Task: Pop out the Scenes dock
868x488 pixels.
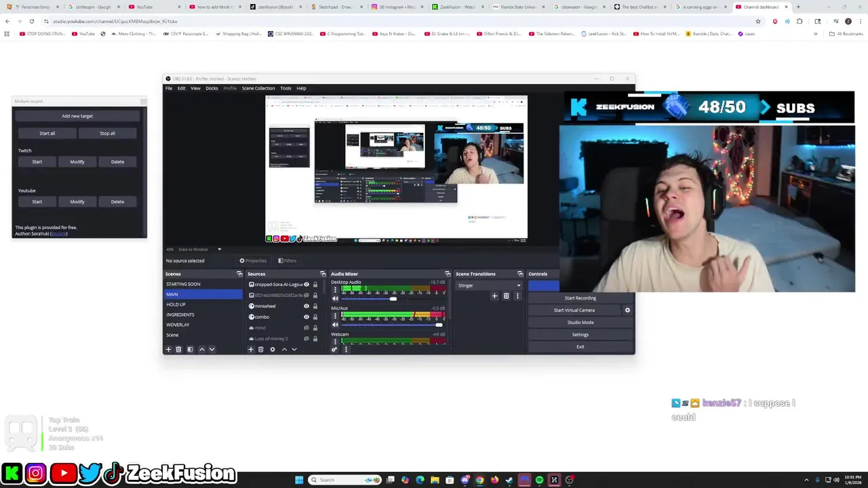Action: point(239,274)
